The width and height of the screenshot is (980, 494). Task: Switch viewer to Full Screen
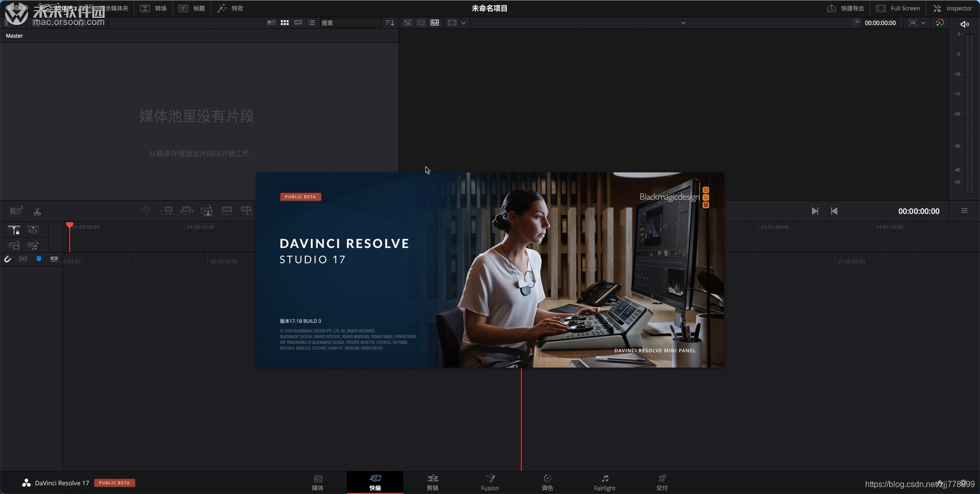(x=898, y=8)
